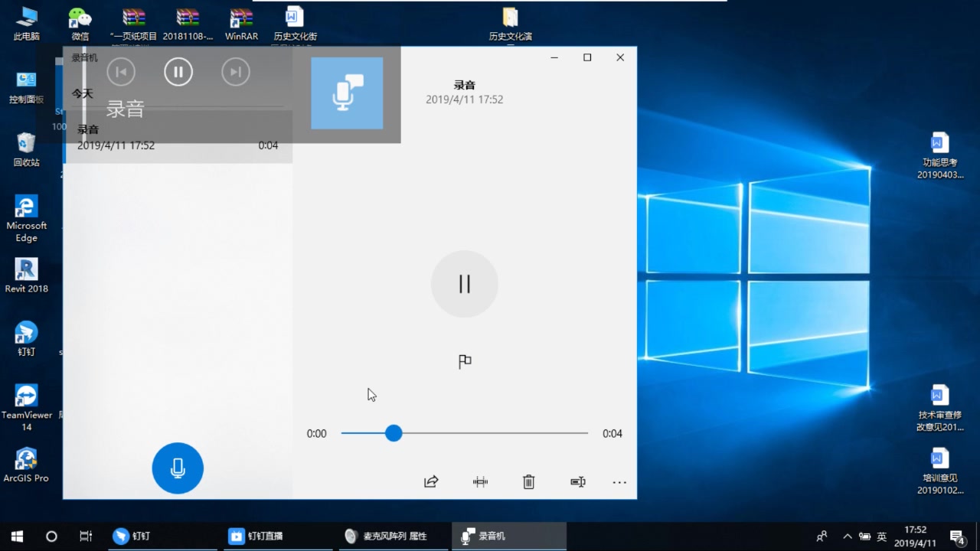Open 技术审查修改意见 document on desktop
980x551 pixels.
point(940,409)
